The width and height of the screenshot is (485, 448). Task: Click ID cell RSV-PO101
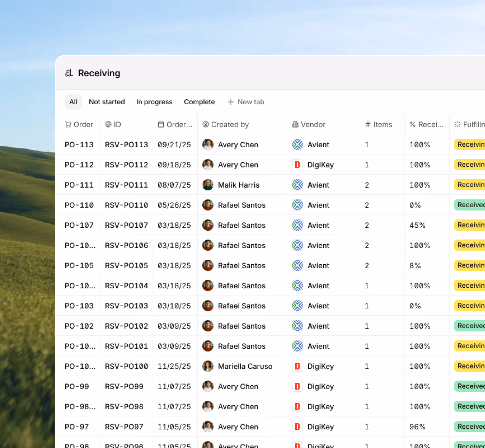(126, 346)
